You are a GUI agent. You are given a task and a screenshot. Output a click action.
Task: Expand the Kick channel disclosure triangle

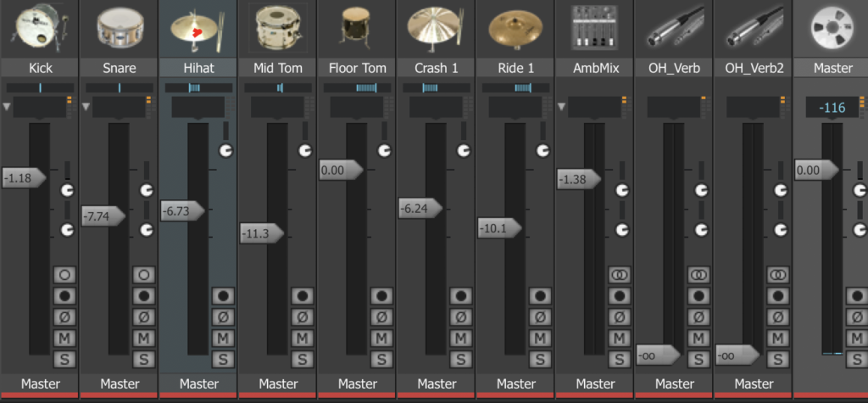pyautogui.click(x=8, y=106)
